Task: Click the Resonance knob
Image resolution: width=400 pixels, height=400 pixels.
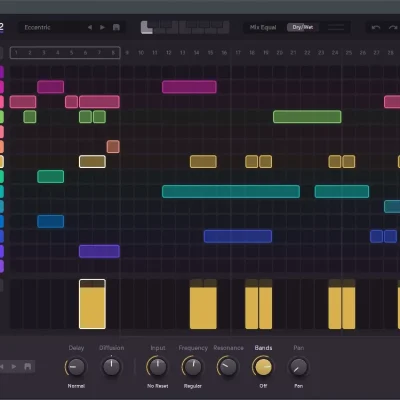Action: click(228, 367)
